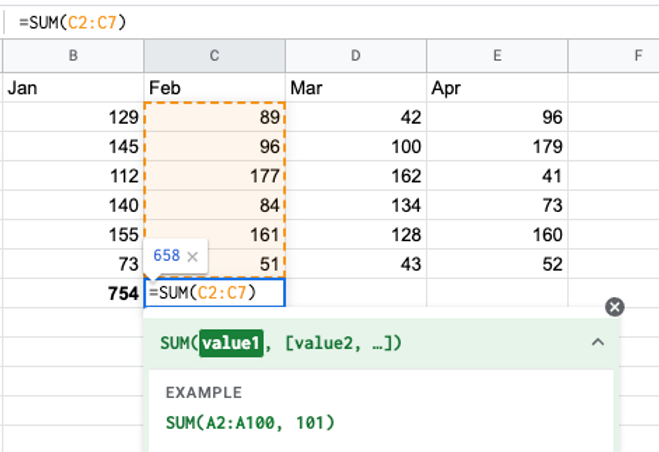The height and width of the screenshot is (452, 659).
Task: Select the Mar cell with value 100
Action: (x=356, y=146)
